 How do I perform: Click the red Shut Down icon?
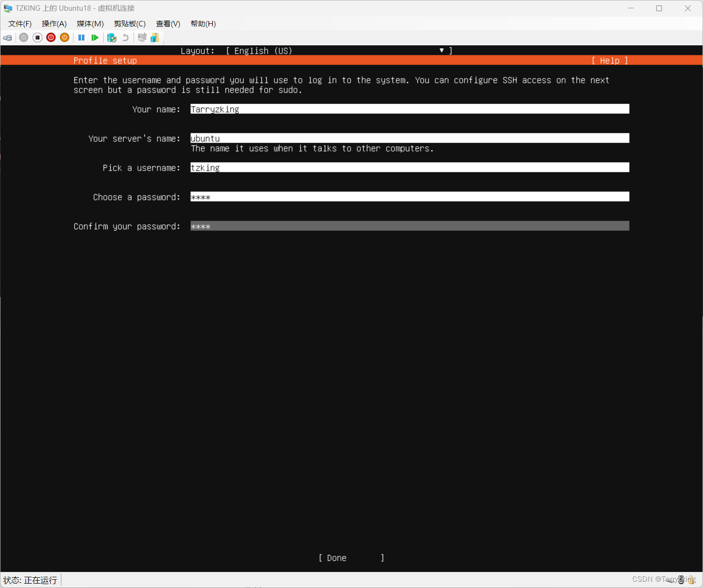point(51,38)
